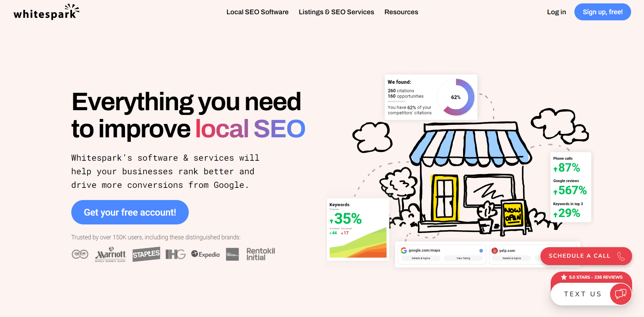The height and width of the screenshot is (317, 644).
Task: Click Get your free account!
Action: [x=130, y=212]
